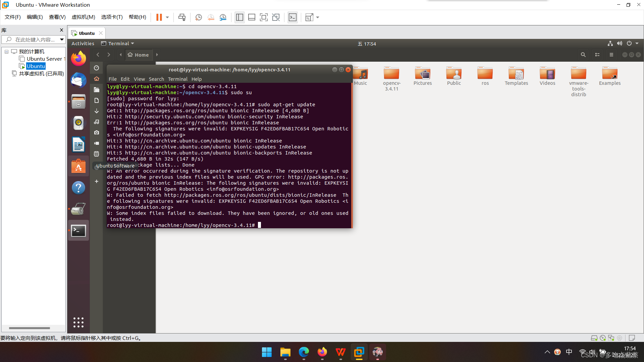Open Microsoft Edge from the taskbar
The image size is (644, 362).
pos(304,352)
